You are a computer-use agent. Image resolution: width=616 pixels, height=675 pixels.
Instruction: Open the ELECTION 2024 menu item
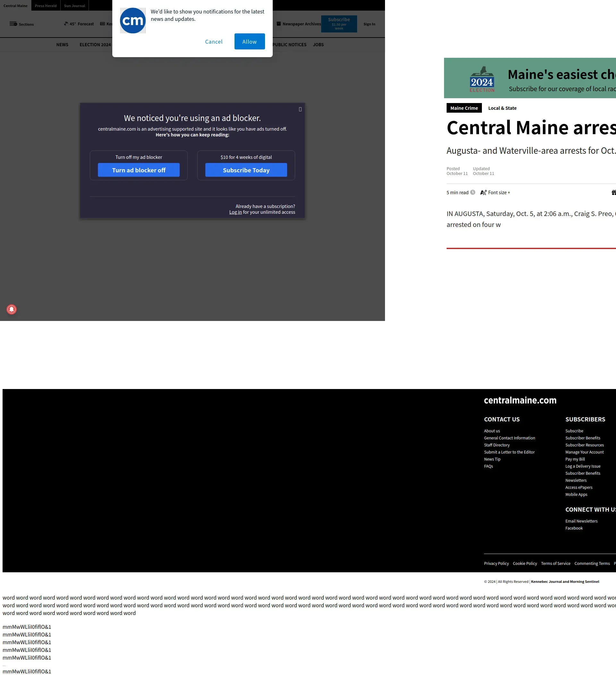point(95,45)
